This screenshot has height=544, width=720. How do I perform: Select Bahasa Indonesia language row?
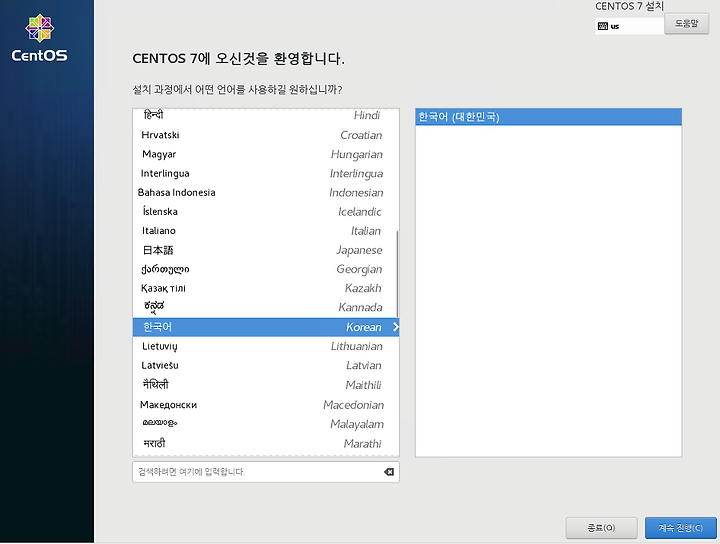coord(266,192)
